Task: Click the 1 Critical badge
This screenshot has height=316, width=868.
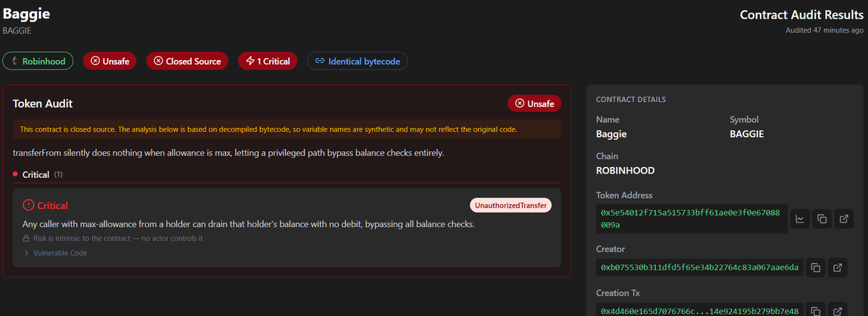Action: click(x=268, y=61)
